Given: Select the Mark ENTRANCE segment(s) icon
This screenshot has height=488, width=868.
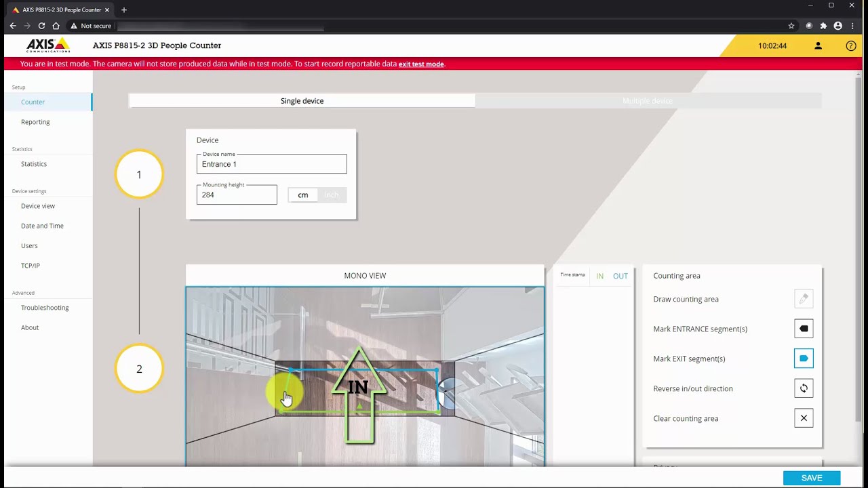Looking at the screenshot, I should [804, 329].
